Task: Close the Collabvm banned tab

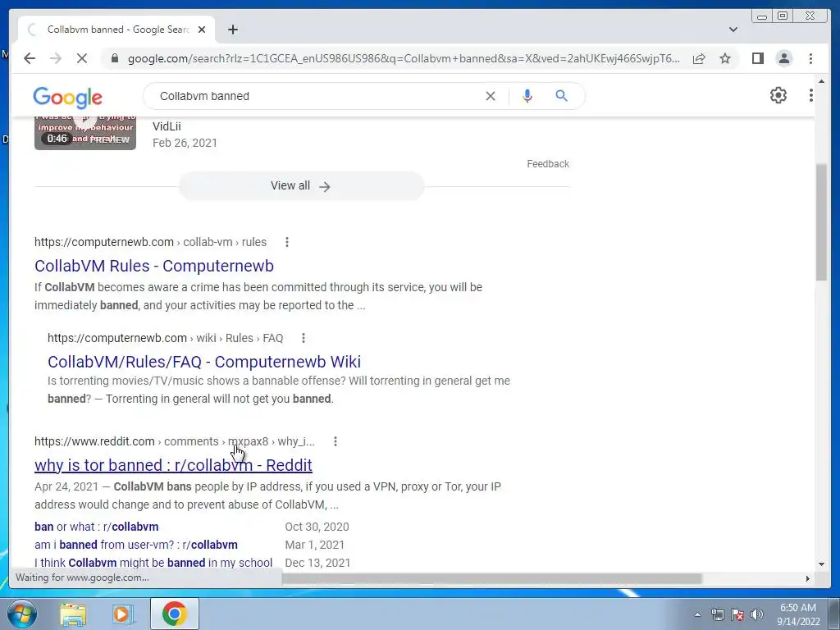Action: click(x=202, y=30)
